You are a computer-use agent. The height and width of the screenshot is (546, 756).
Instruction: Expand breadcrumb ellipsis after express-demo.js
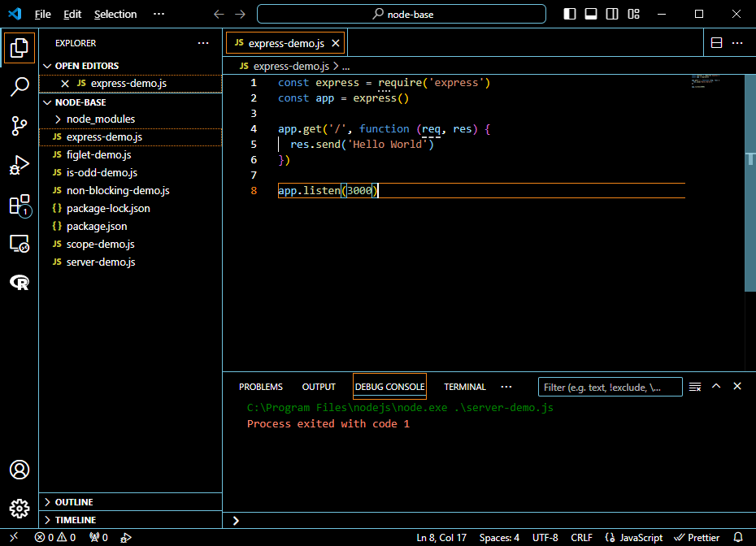click(345, 67)
